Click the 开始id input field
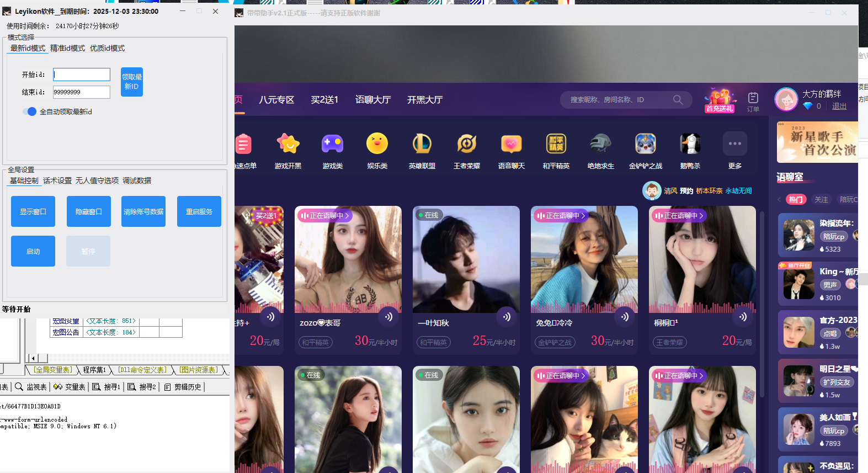Image resolution: width=868 pixels, height=473 pixels. [82, 75]
